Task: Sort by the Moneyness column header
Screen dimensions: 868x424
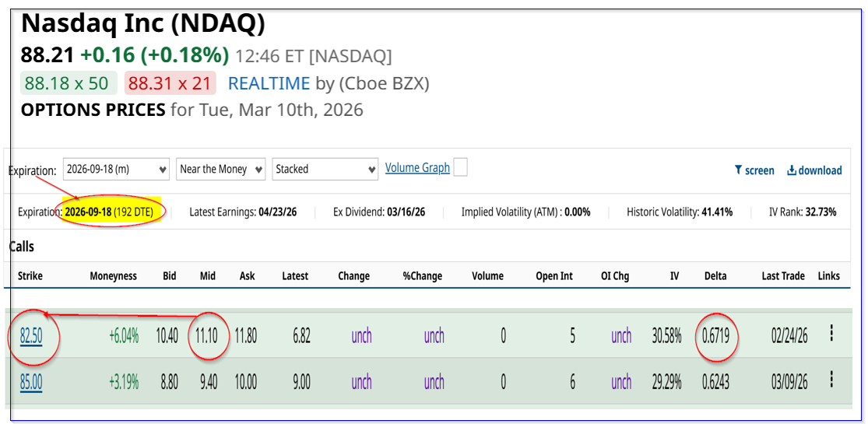Action: (x=113, y=276)
